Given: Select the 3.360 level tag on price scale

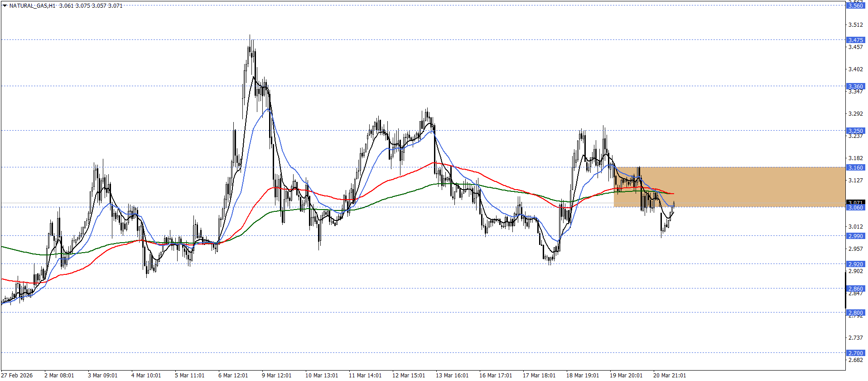Looking at the screenshot, I should click(x=855, y=86).
